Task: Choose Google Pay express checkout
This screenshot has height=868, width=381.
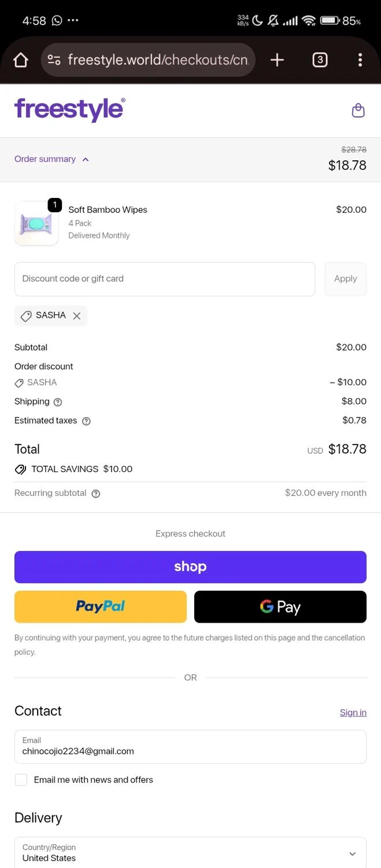Action: [x=280, y=606]
